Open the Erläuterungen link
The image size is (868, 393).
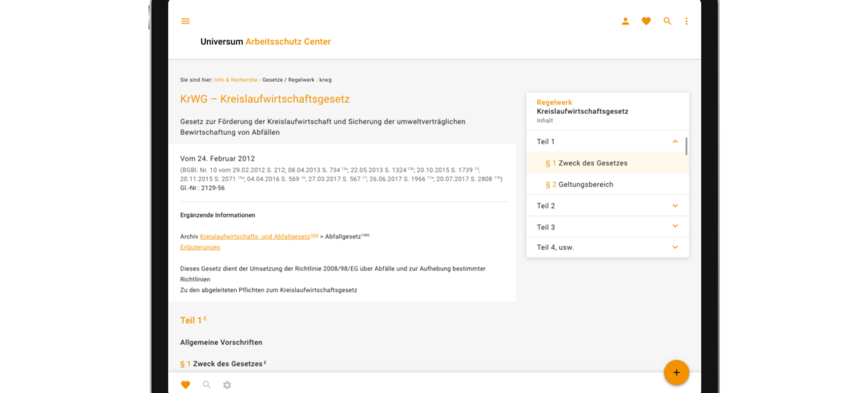click(200, 247)
